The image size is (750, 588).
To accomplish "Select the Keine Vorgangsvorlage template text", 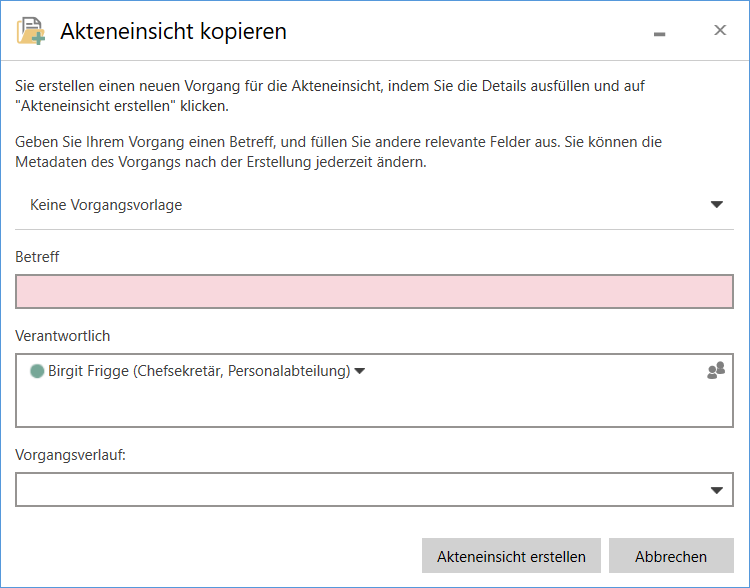I will [106, 205].
